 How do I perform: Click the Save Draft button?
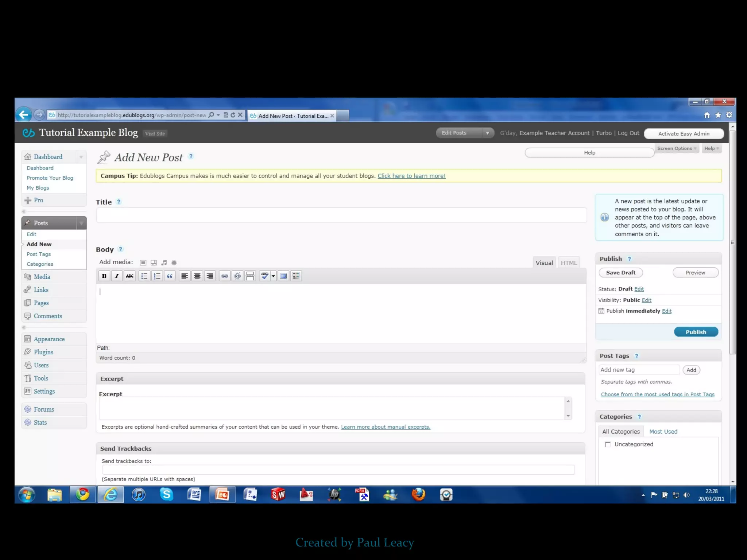pyautogui.click(x=620, y=273)
